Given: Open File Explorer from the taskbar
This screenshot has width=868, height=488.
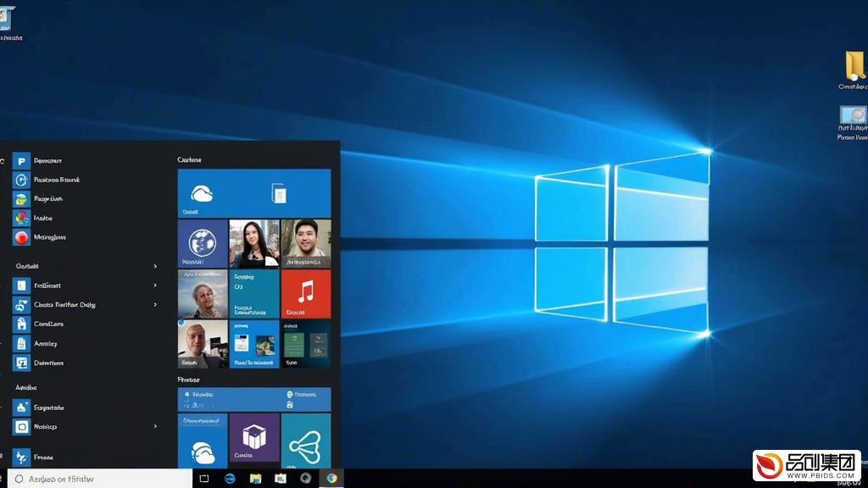Looking at the screenshot, I should tap(255, 479).
